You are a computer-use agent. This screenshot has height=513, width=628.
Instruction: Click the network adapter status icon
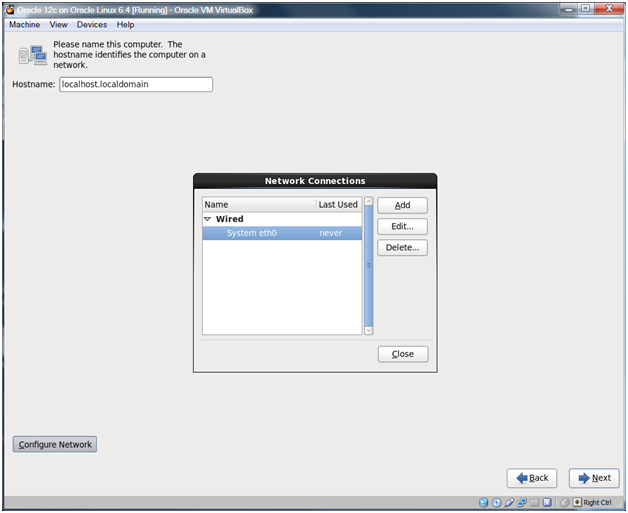(522, 502)
